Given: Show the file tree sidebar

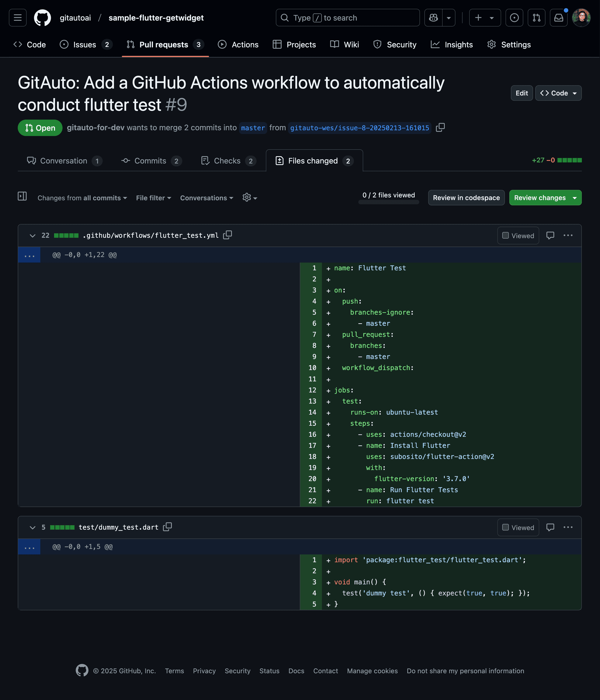Looking at the screenshot, I should 22,196.
